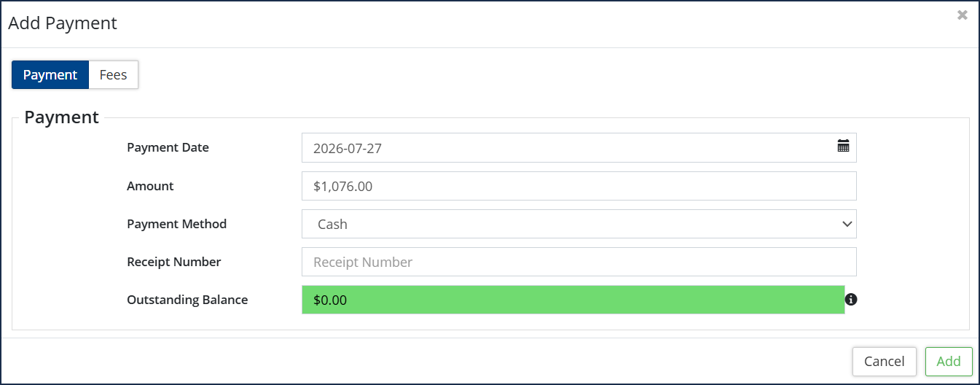This screenshot has height=385, width=980.
Task: Click the Outstanding Balance info icon
Action: point(851,299)
